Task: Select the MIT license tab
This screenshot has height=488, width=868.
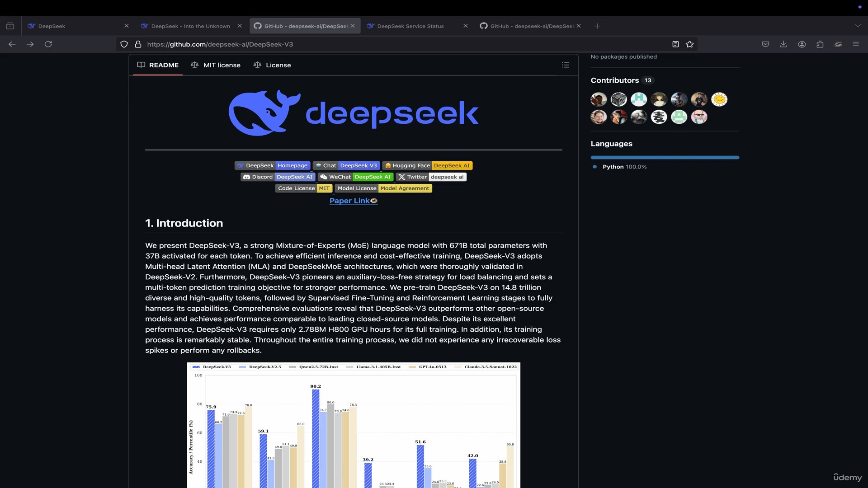Action: (216, 65)
